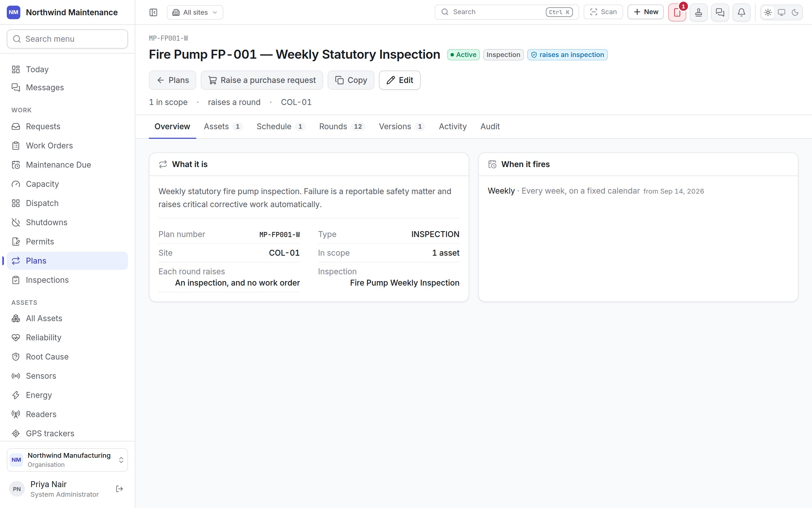Open Energy in the sidebar
This screenshot has width=812, height=508.
pos(67,395)
